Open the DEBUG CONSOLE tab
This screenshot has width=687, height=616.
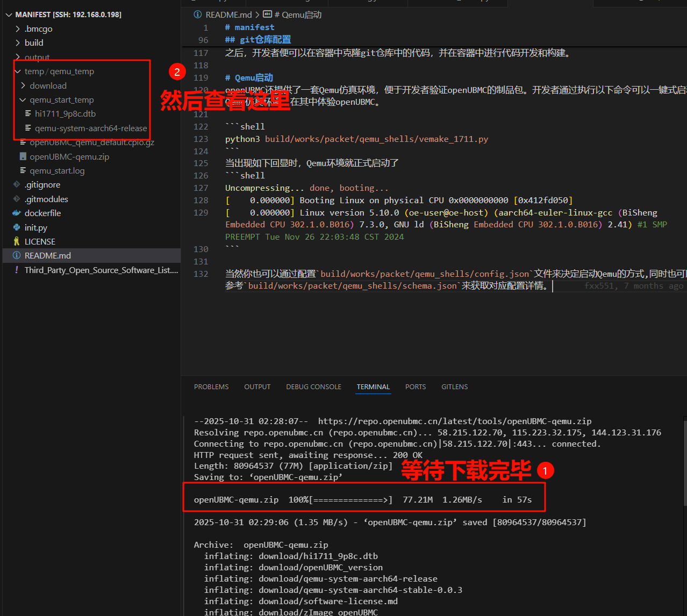click(313, 387)
